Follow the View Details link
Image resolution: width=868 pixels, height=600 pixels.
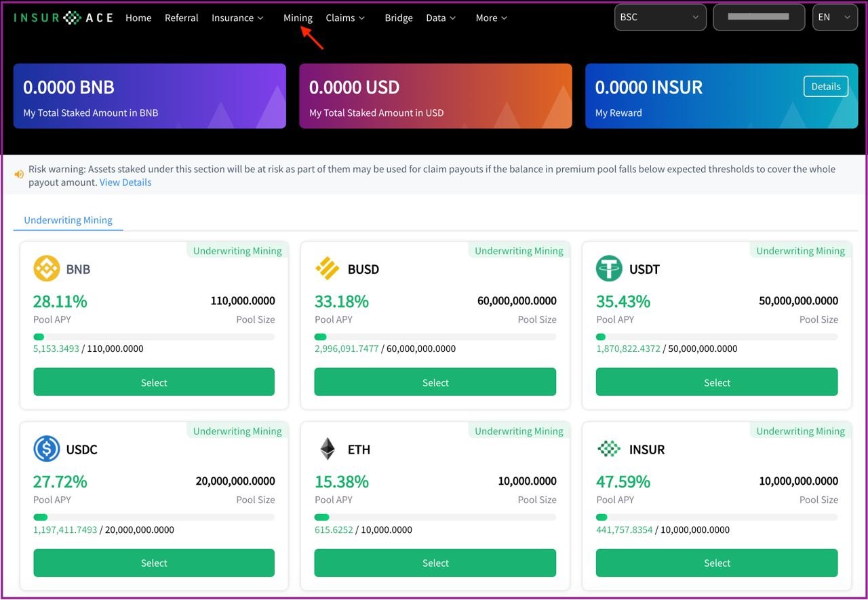pos(125,182)
